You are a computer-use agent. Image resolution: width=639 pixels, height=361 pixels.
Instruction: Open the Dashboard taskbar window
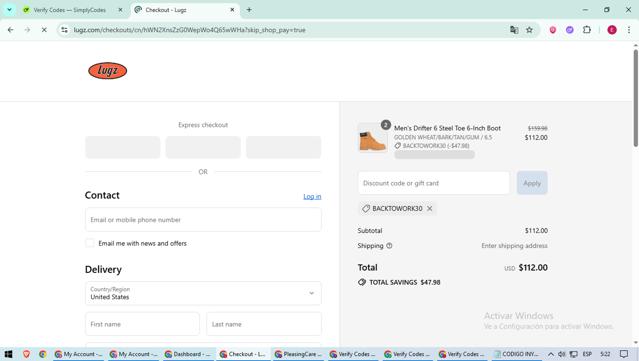tap(188, 354)
